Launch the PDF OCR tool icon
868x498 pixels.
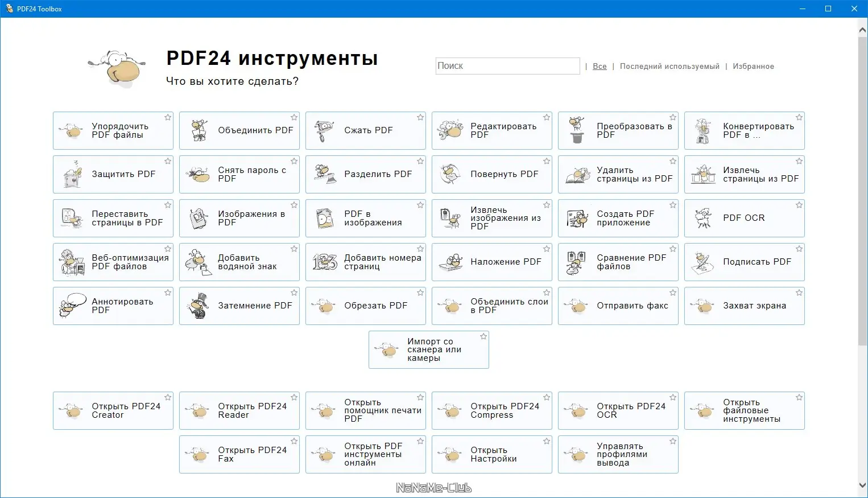click(703, 219)
